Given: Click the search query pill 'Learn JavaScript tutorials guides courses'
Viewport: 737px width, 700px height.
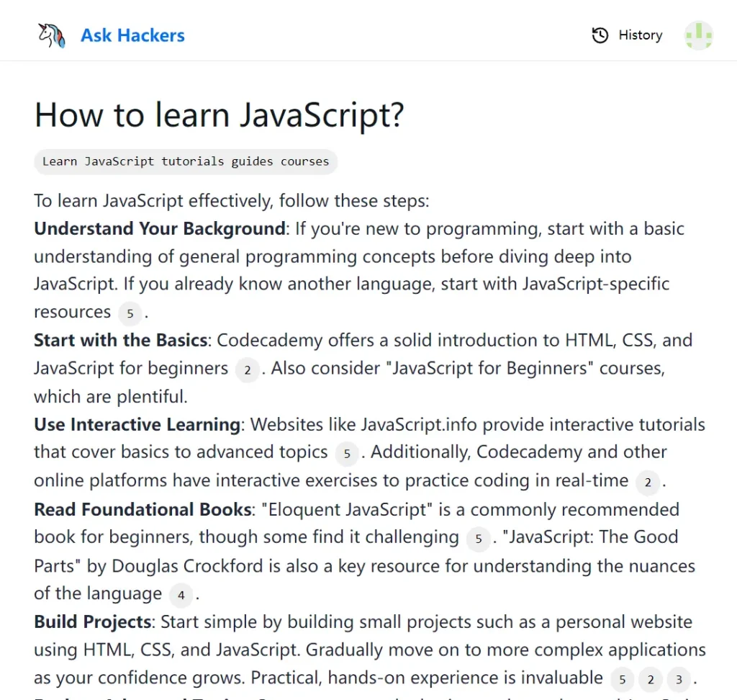Looking at the screenshot, I should 186,161.
